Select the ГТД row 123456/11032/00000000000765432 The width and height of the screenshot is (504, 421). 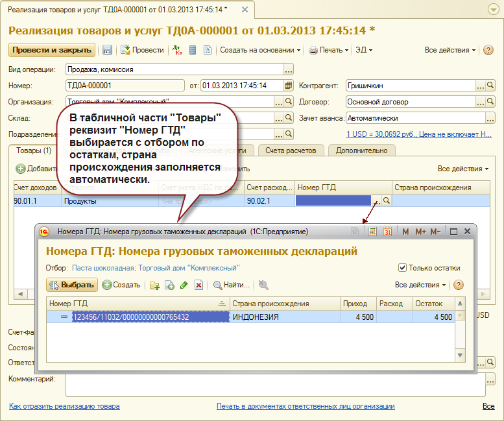[251, 317]
